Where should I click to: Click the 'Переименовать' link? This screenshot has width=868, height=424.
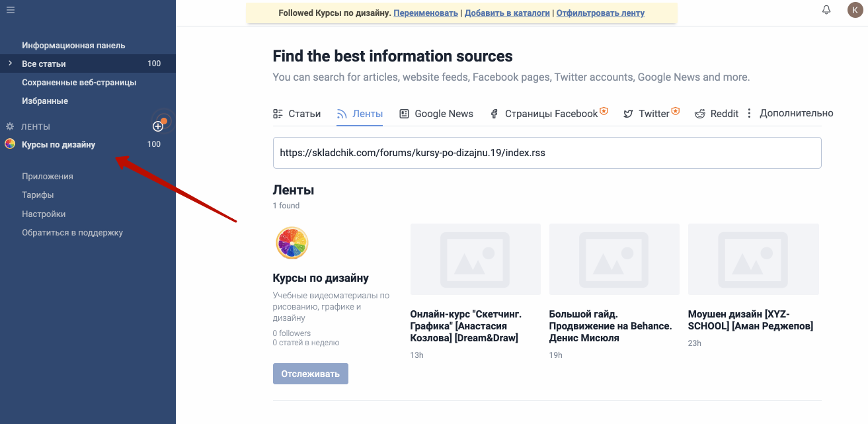point(426,13)
